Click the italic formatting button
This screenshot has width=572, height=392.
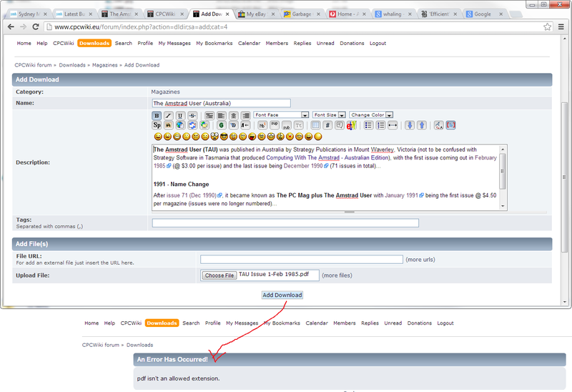coord(169,115)
